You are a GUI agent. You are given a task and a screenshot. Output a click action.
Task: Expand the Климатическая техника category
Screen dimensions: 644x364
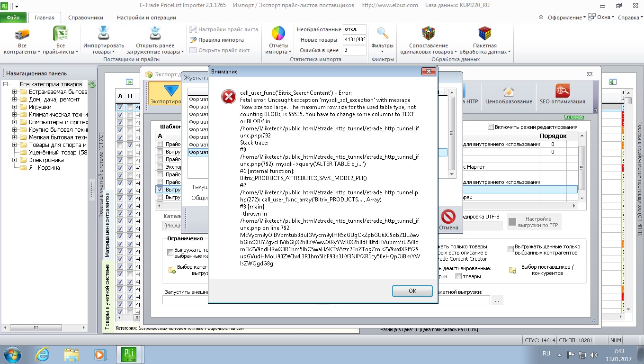pos(15,115)
